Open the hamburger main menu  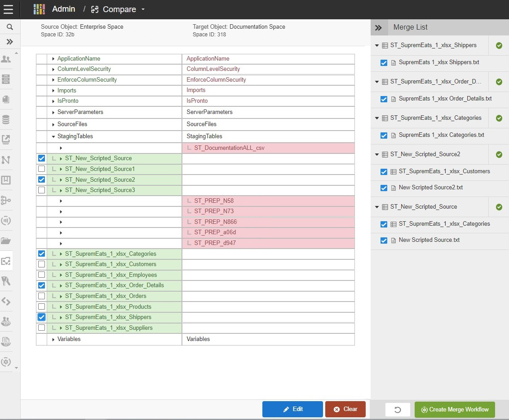8,9
